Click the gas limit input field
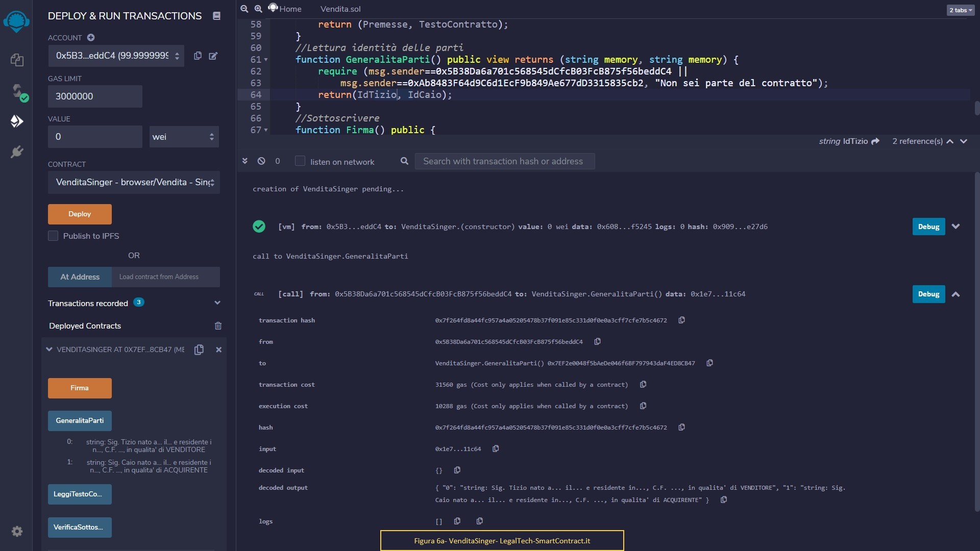Viewport: 980px width, 551px height. pos(95,96)
